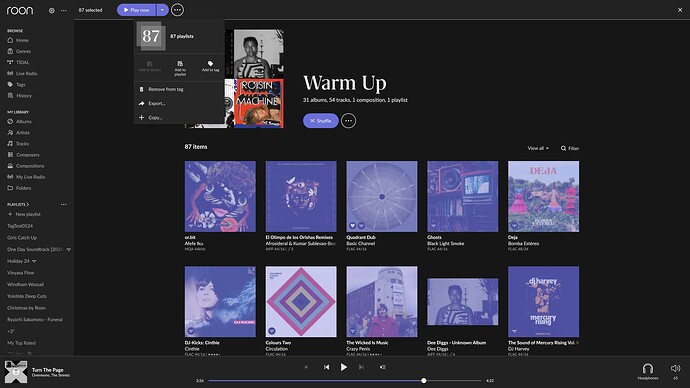Viewport: 690px width, 388px height.
Task: Open the Girls Catch Up playlist
Action: point(22,238)
